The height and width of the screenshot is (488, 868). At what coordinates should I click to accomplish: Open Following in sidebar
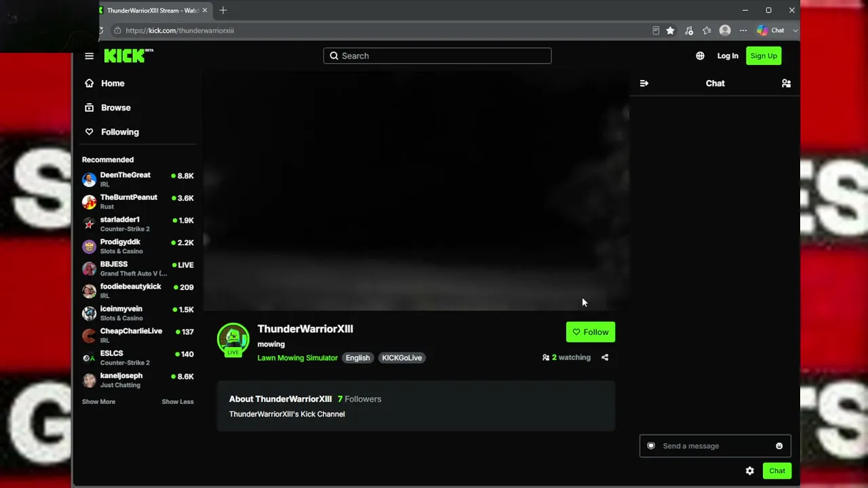119,132
